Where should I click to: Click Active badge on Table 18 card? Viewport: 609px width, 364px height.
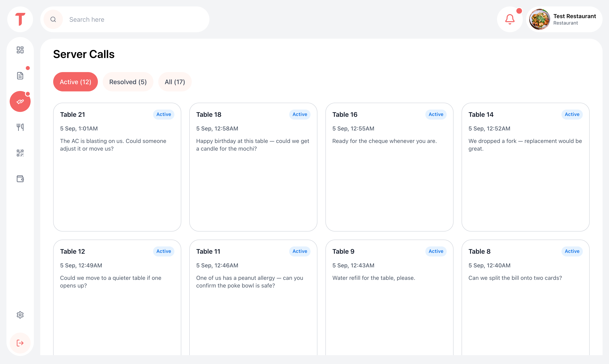pyautogui.click(x=300, y=115)
